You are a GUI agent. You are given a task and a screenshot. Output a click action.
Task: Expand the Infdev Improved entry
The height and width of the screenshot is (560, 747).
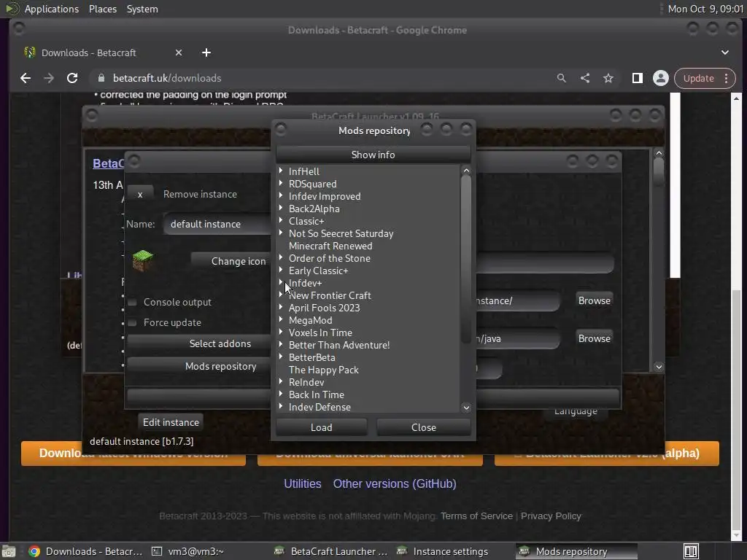(281, 195)
